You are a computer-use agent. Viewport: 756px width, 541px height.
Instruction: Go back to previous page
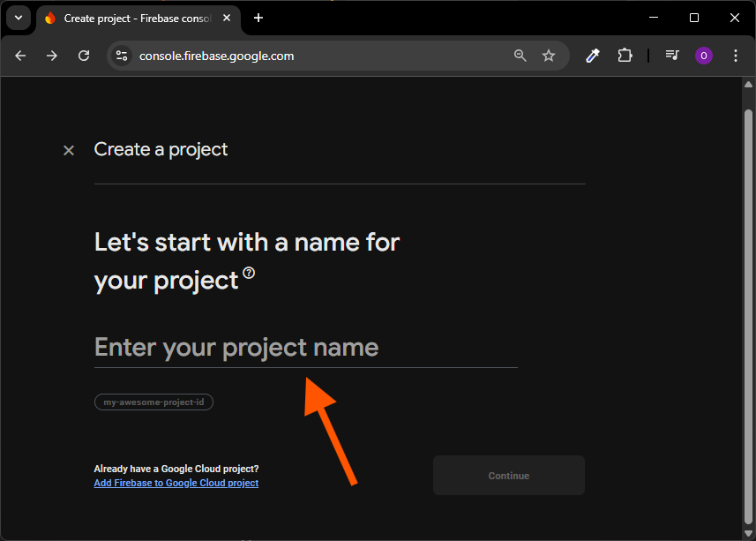click(x=20, y=56)
